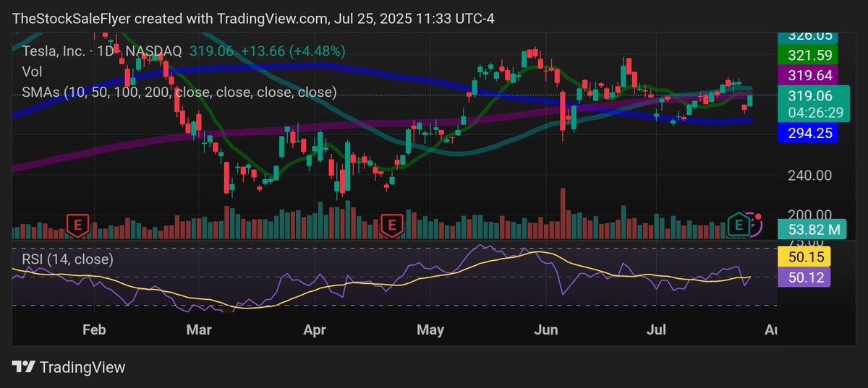Click the TheStockSaleFlyer TradingView.com header caption
The image size is (868, 388).
pyautogui.click(x=253, y=18)
